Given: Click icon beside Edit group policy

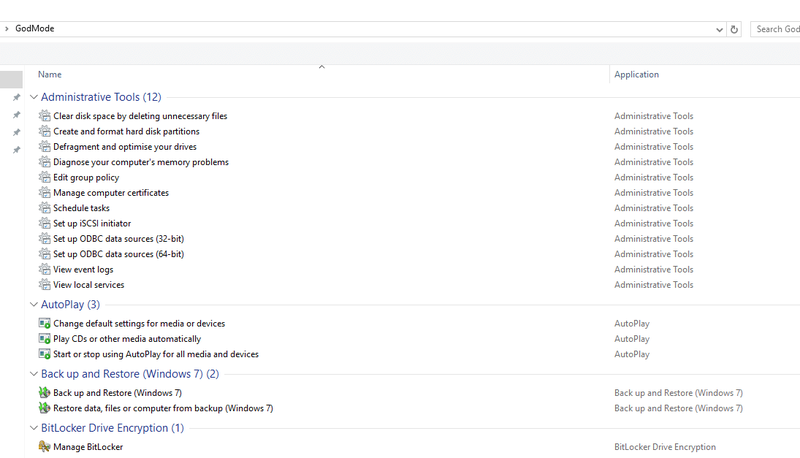Looking at the screenshot, I should point(45,177).
